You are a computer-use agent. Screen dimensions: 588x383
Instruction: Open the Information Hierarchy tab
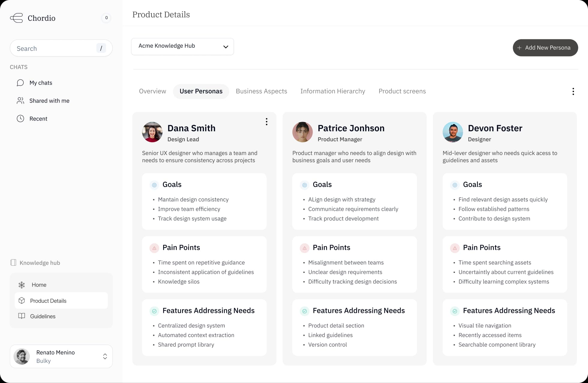pyautogui.click(x=332, y=91)
